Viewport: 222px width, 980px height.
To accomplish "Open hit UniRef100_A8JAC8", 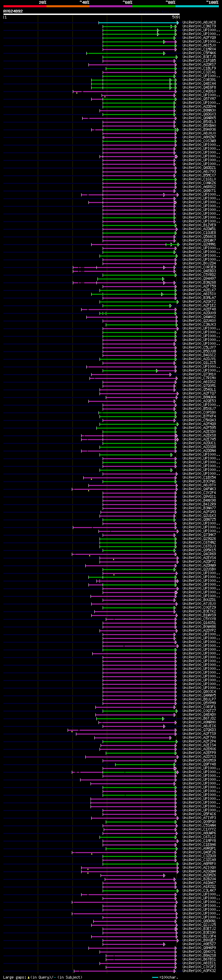I will click(x=199, y=23).
